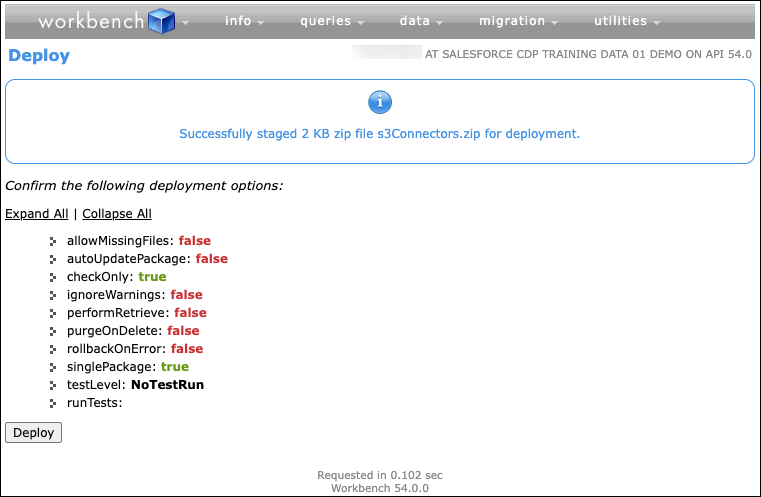Click the Deploy button
Screen dimensions: 761x497
tap(33, 432)
